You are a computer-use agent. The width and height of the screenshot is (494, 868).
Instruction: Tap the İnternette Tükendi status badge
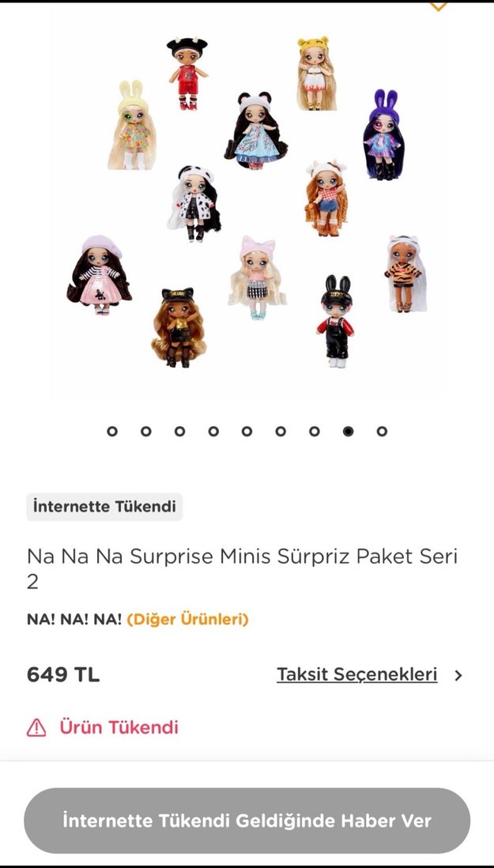pyautogui.click(x=104, y=507)
